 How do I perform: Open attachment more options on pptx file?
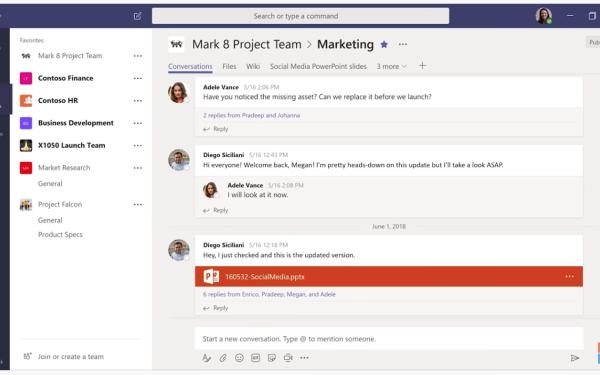[569, 276]
